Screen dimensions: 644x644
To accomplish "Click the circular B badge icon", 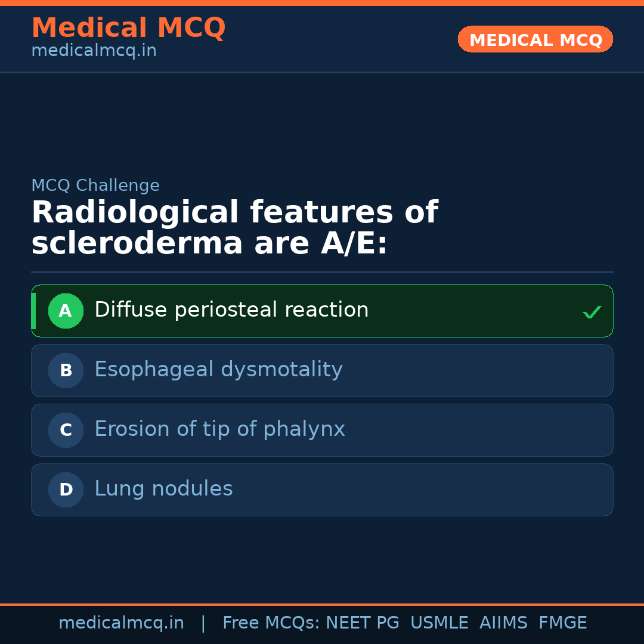I will click(x=66, y=370).
